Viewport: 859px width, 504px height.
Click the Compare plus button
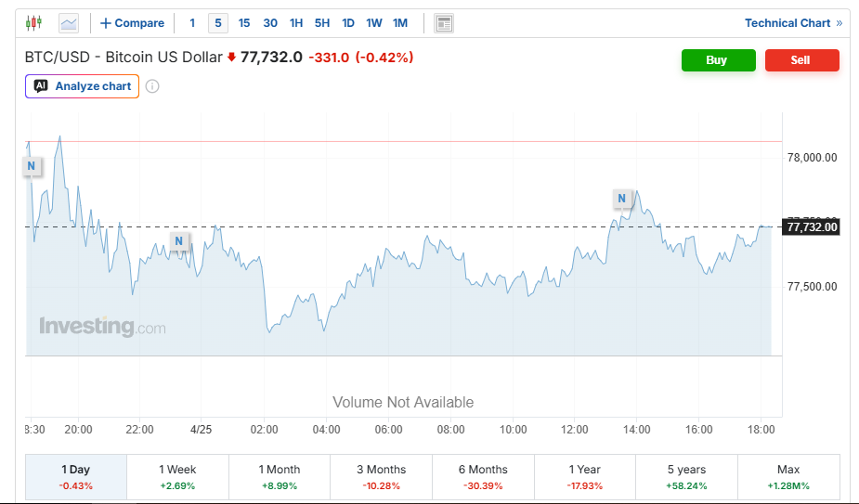point(132,23)
